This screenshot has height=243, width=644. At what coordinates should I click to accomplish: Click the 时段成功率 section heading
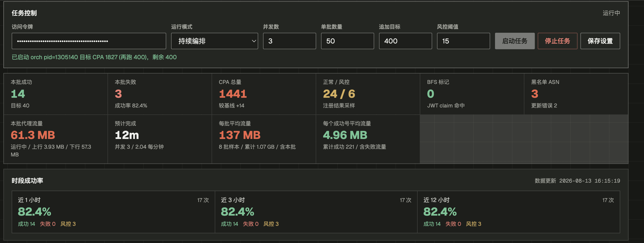point(27,181)
